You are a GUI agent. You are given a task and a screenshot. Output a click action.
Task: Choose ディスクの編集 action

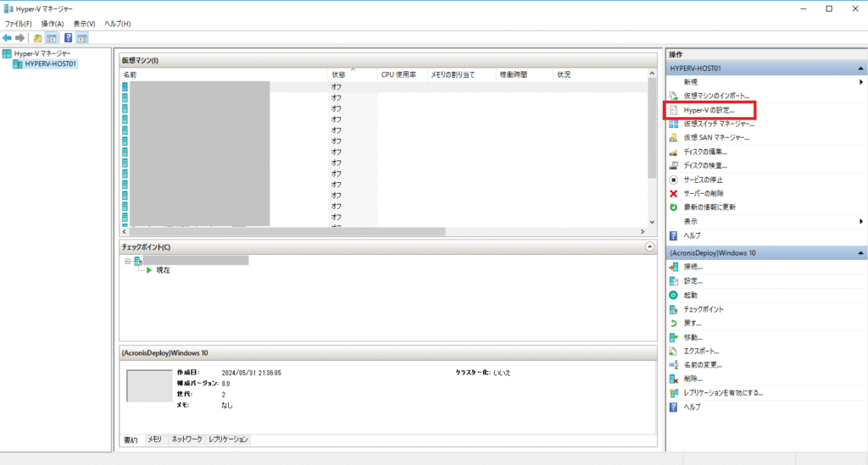(705, 152)
